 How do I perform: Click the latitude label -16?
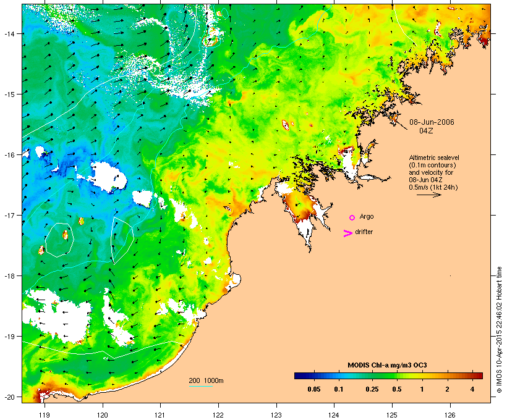click(x=10, y=155)
